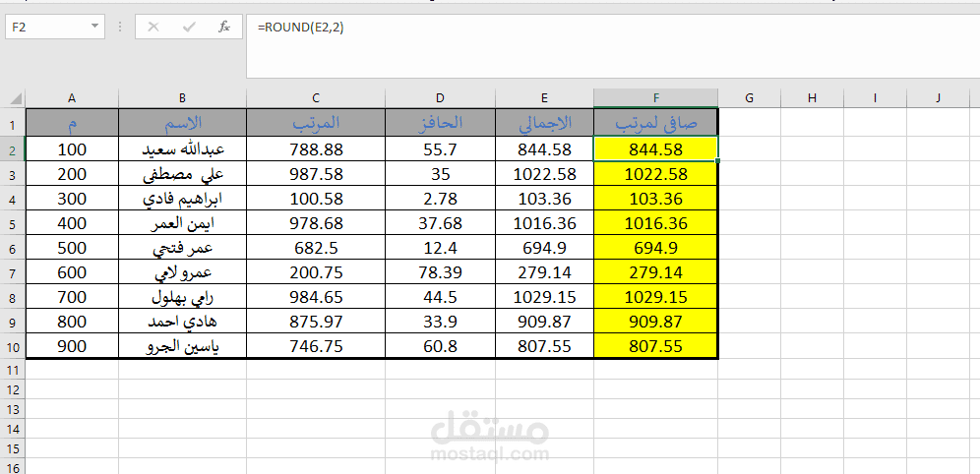This screenshot has width=980, height=474.
Task: Select total cell 279.14 in column E
Action: pos(544,272)
